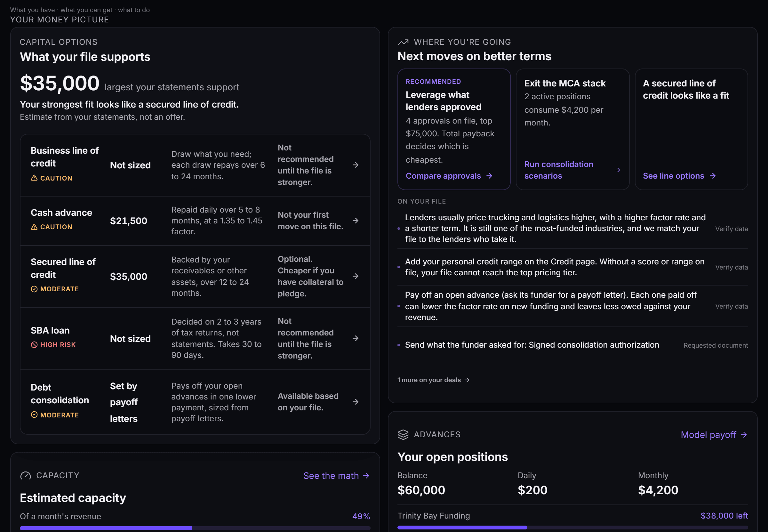Click the $21,500 cash advance amount

(x=129, y=221)
